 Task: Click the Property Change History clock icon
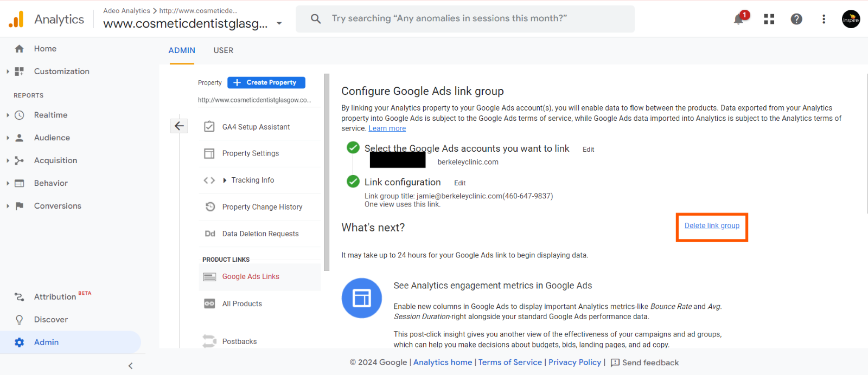click(210, 206)
